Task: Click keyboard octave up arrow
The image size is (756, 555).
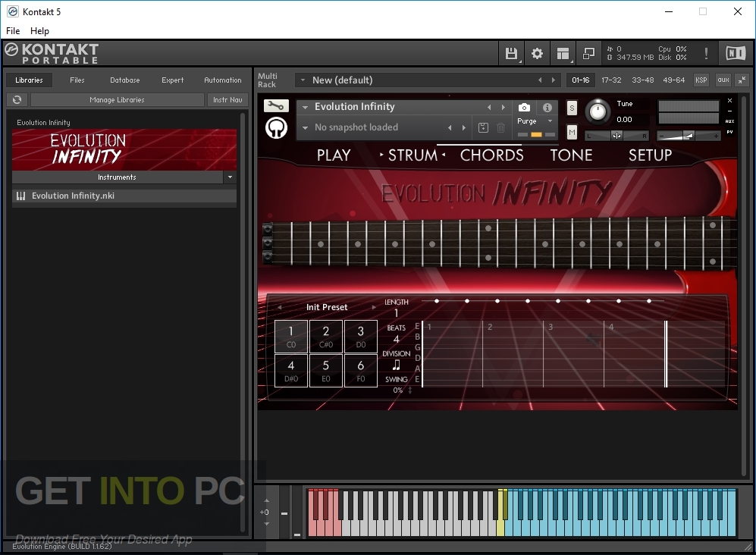Action: point(267,501)
